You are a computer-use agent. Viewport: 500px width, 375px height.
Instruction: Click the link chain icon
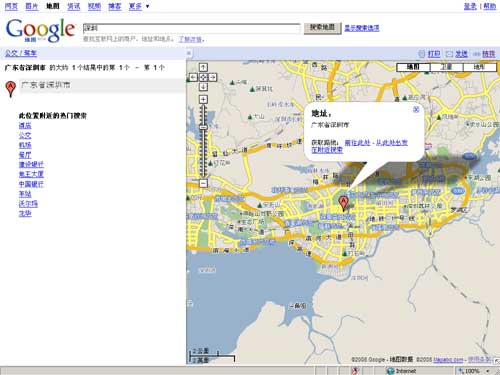477,54
